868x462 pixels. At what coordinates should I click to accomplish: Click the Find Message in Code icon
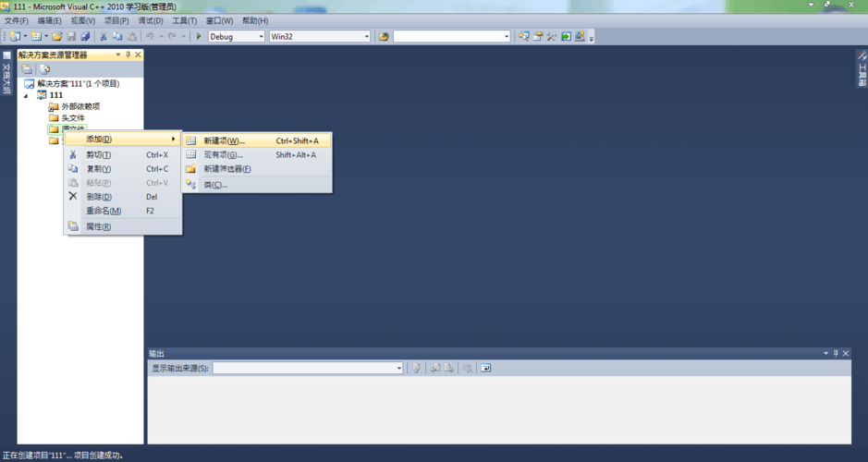(416, 368)
